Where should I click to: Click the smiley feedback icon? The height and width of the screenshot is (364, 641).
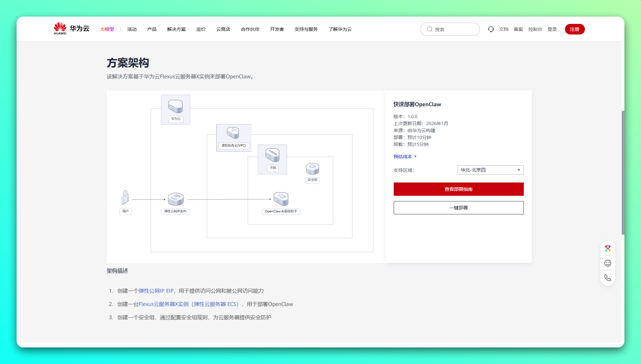pyautogui.click(x=607, y=263)
